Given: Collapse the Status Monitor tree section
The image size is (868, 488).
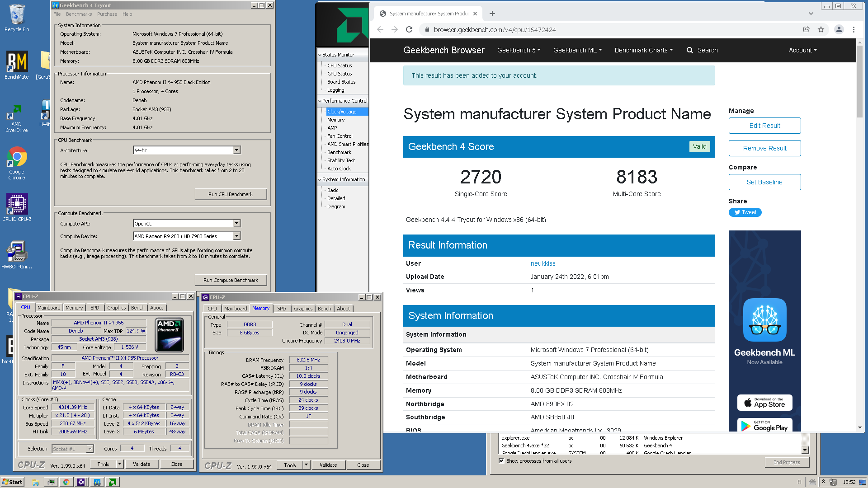Looking at the screenshot, I should click(x=320, y=55).
